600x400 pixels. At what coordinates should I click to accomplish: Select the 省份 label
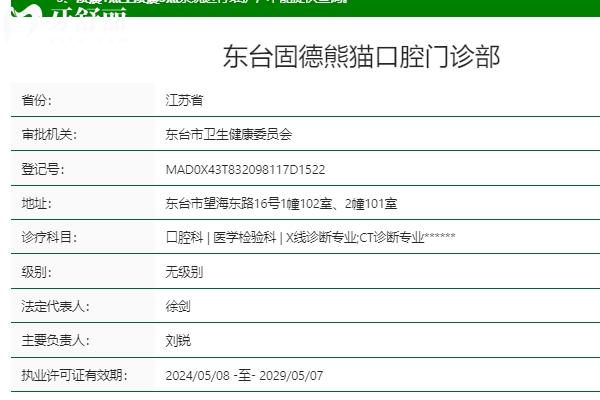click(37, 100)
